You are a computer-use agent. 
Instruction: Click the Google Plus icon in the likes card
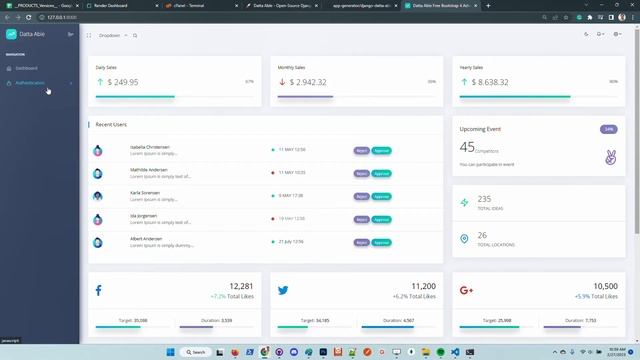click(466, 290)
